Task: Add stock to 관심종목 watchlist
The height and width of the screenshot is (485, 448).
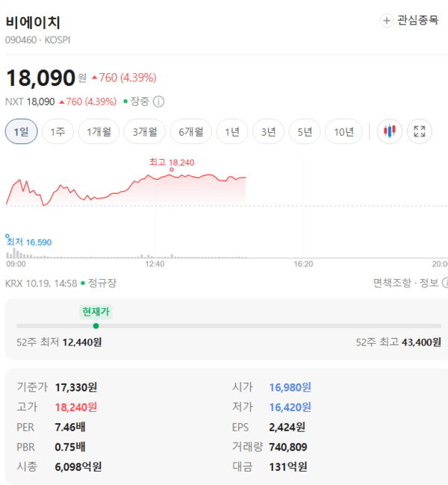Action: point(409,20)
